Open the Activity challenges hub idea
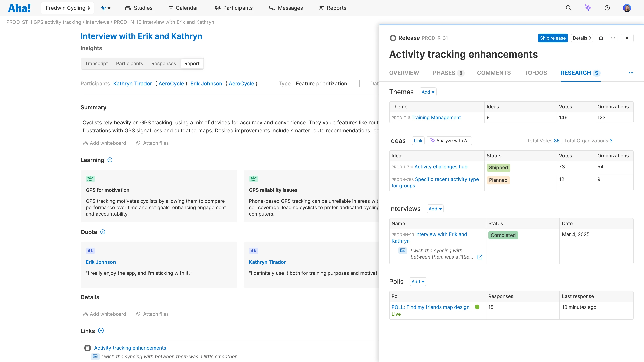 click(x=441, y=167)
